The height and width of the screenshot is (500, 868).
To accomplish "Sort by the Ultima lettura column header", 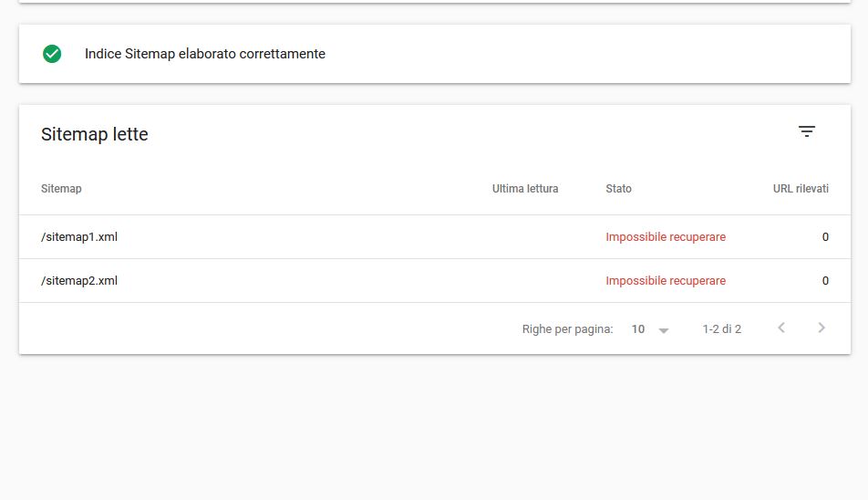I will click(x=525, y=189).
